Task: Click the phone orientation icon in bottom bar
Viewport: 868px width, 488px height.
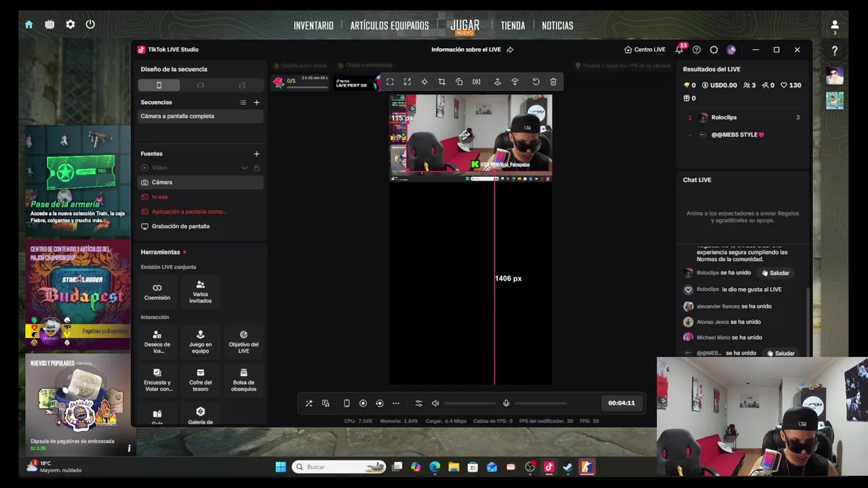Action: 347,403
